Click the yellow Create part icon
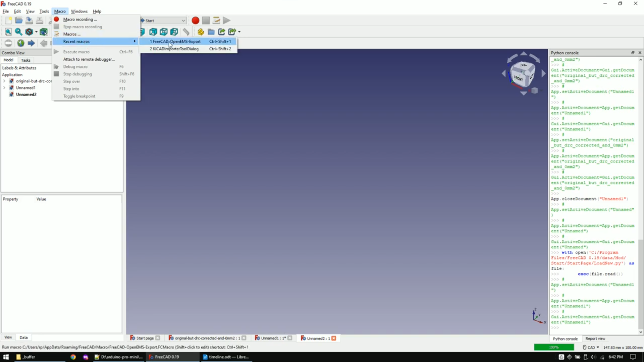The image size is (644, 362). pyautogui.click(x=201, y=32)
